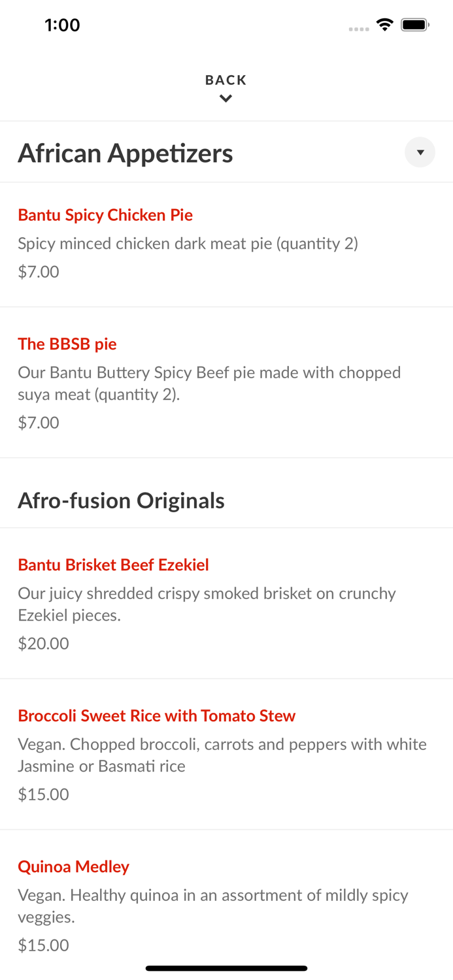This screenshot has width=453, height=980.
Task: Tap the 1:00 clock in status bar
Action: click(62, 25)
